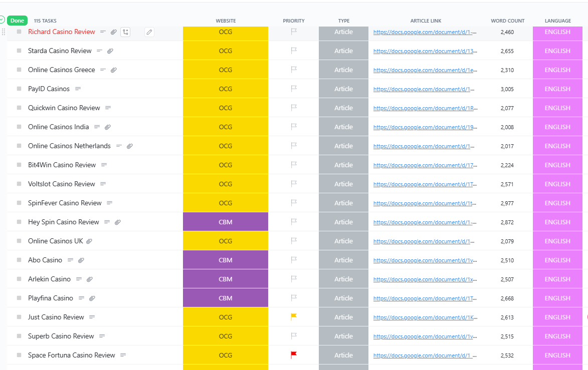Toggle status square for Quickwin Casino Review
The height and width of the screenshot is (370, 588).
pyautogui.click(x=19, y=108)
